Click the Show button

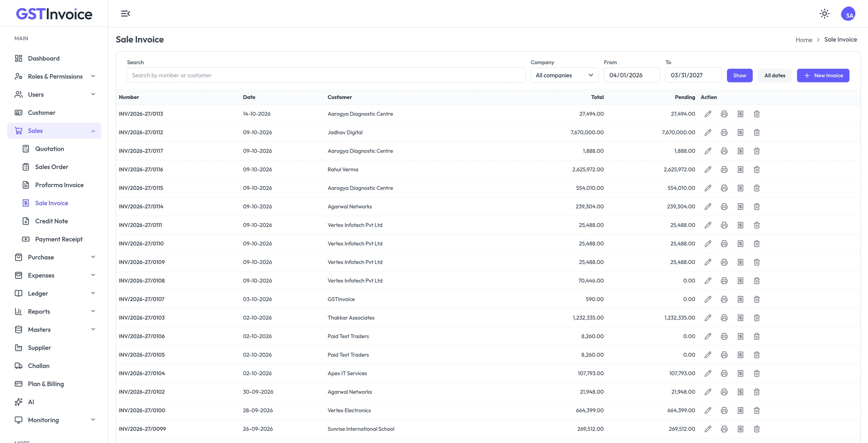click(x=740, y=75)
